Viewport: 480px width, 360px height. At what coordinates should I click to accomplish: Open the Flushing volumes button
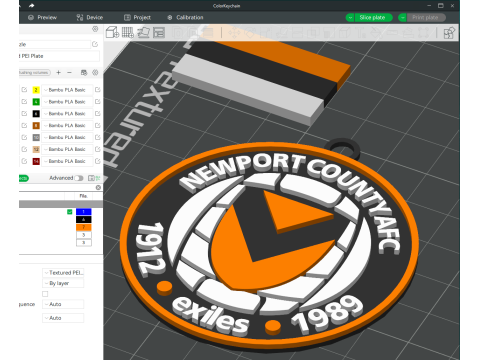tap(35, 72)
